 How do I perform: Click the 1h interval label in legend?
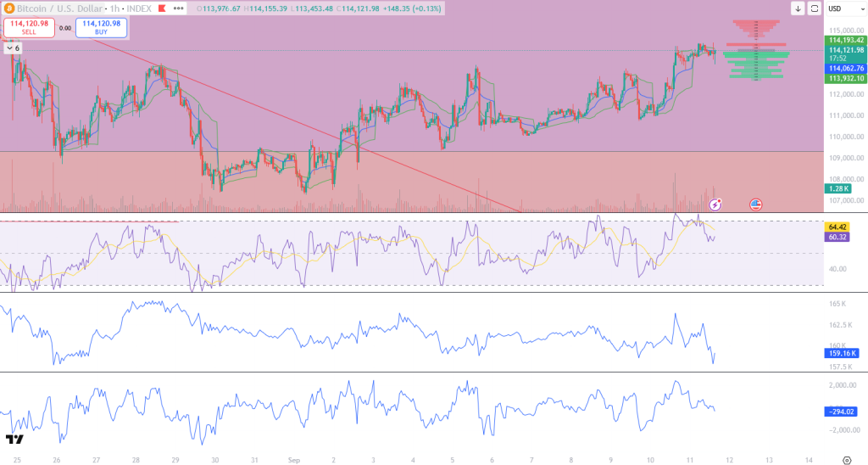114,8
